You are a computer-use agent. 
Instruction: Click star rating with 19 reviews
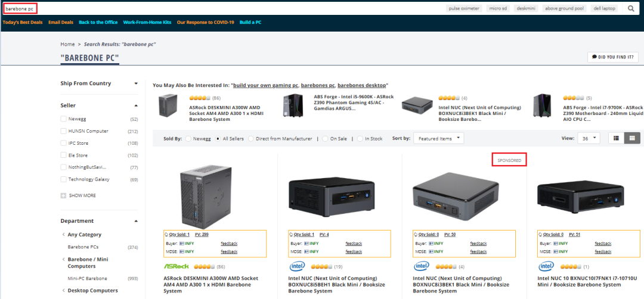pos(322,267)
